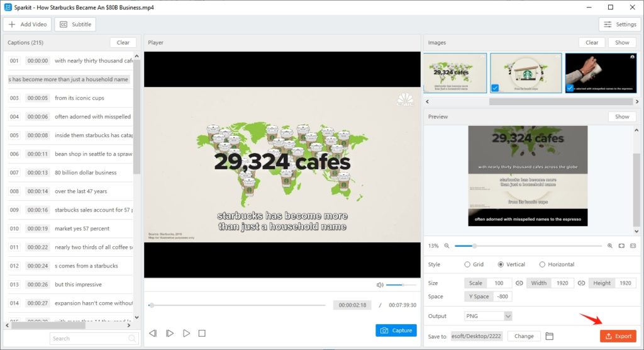Click preview pane scroll up arrow
644x350 pixels.
click(x=636, y=130)
